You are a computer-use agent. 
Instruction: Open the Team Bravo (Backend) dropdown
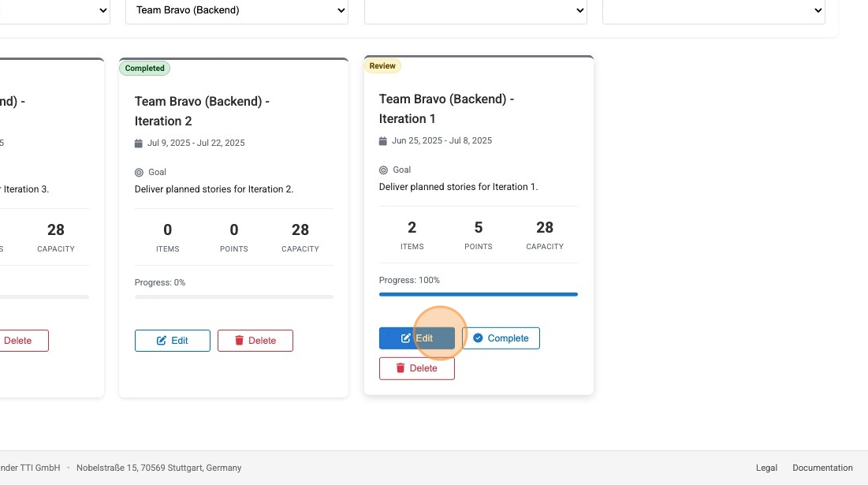pos(237,10)
